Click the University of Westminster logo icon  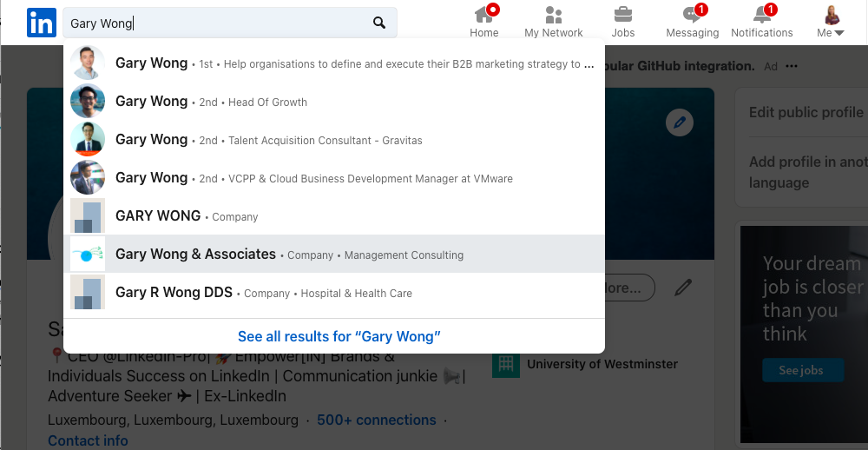[x=506, y=364]
